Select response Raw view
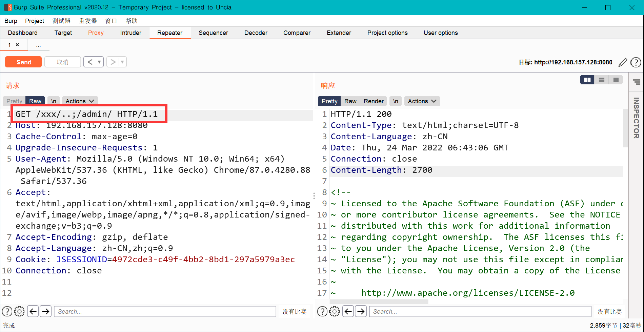 [350, 101]
